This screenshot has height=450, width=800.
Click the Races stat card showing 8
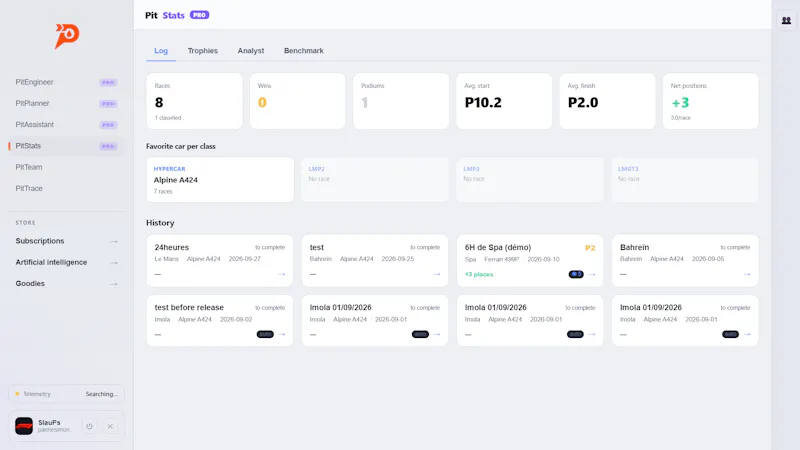(x=194, y=101)
